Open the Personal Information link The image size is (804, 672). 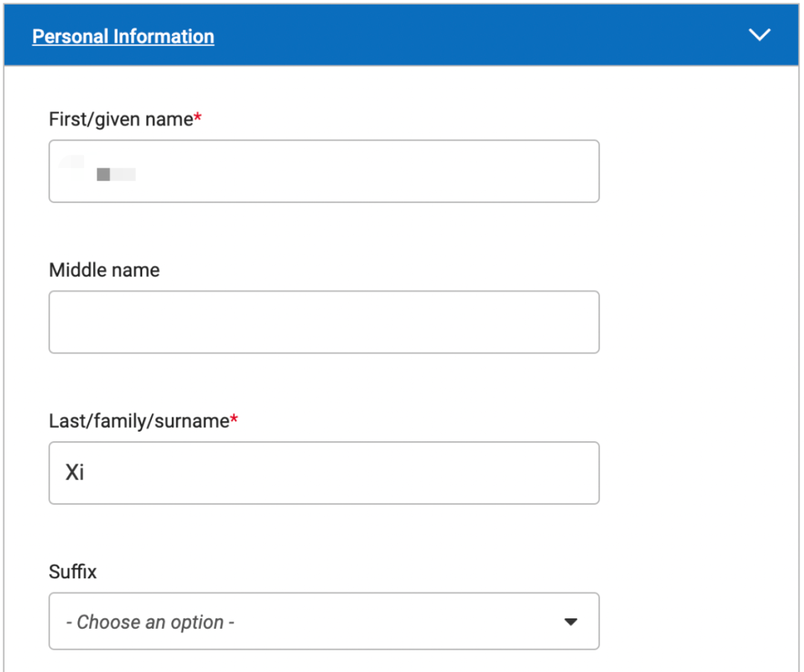coord(123,36)
